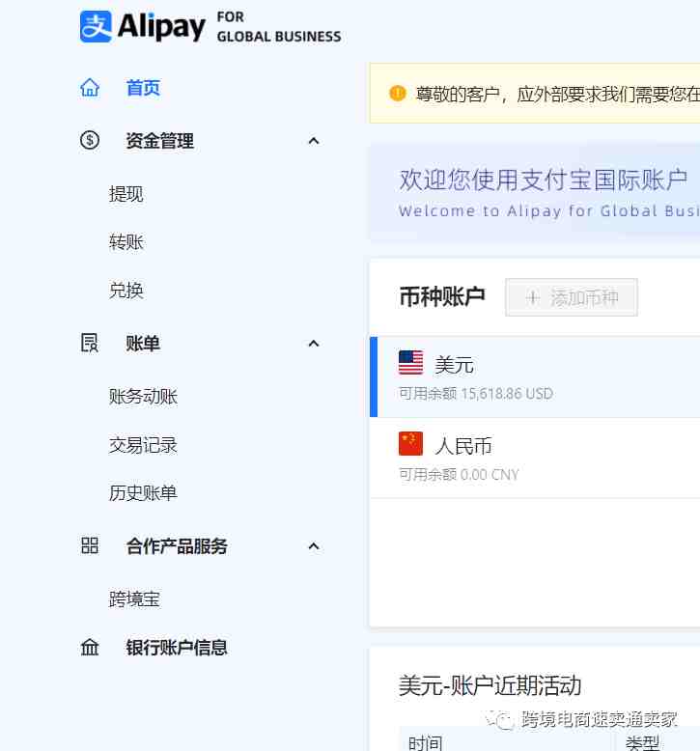Select the 账单 menu heading

(143, 344)
